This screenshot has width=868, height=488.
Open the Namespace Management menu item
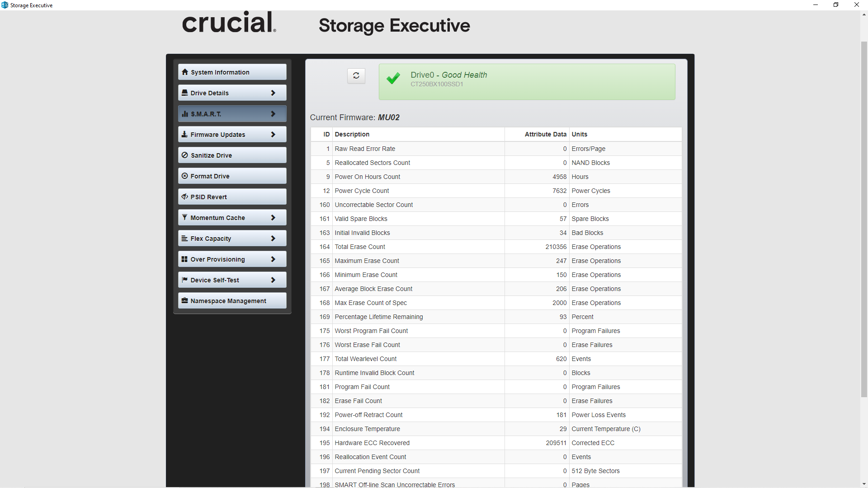click(x=232, y=301)
